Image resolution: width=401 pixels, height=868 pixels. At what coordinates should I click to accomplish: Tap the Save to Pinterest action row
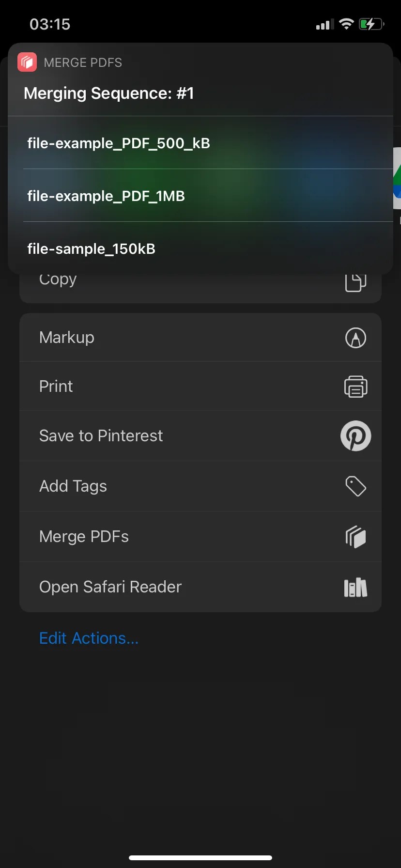[x=145, y=436]
